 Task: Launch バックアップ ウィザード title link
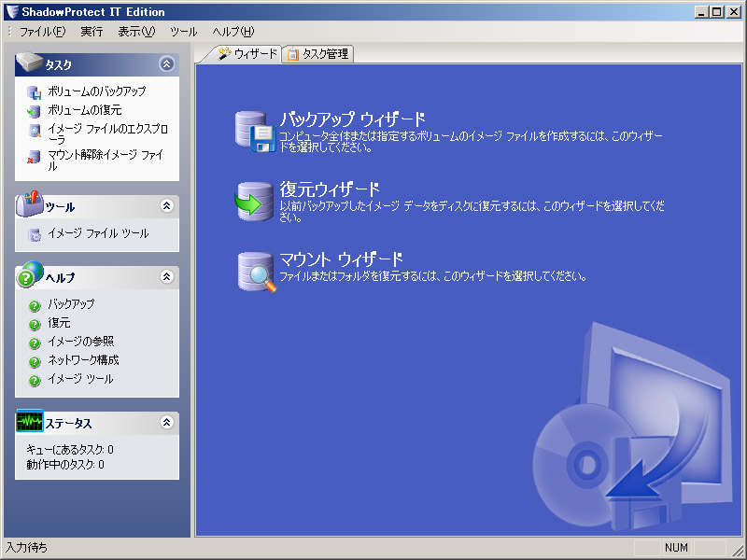click(353, 119)
